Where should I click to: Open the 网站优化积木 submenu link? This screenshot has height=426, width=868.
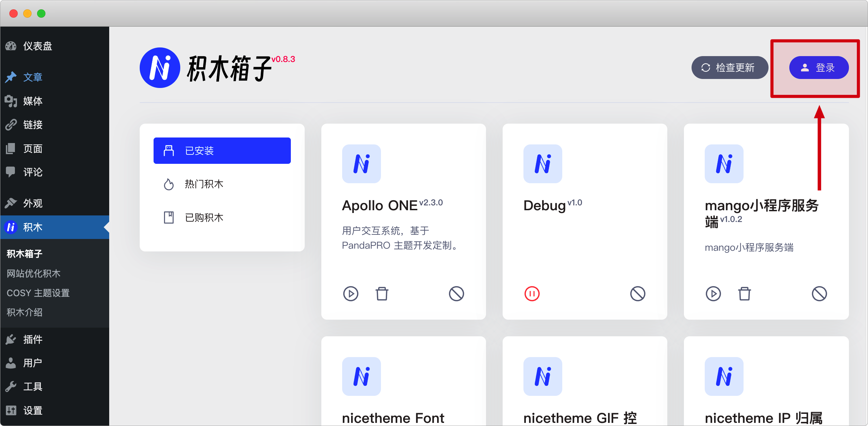[x=34, y=273]
